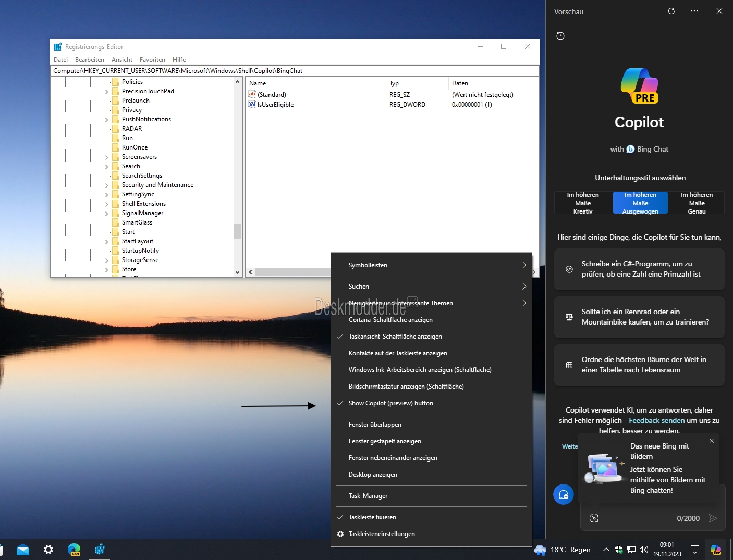Choose 'Desktop anzeigen' from the context menu
Viewport: 733px width, 560px height.
(431, 475)
